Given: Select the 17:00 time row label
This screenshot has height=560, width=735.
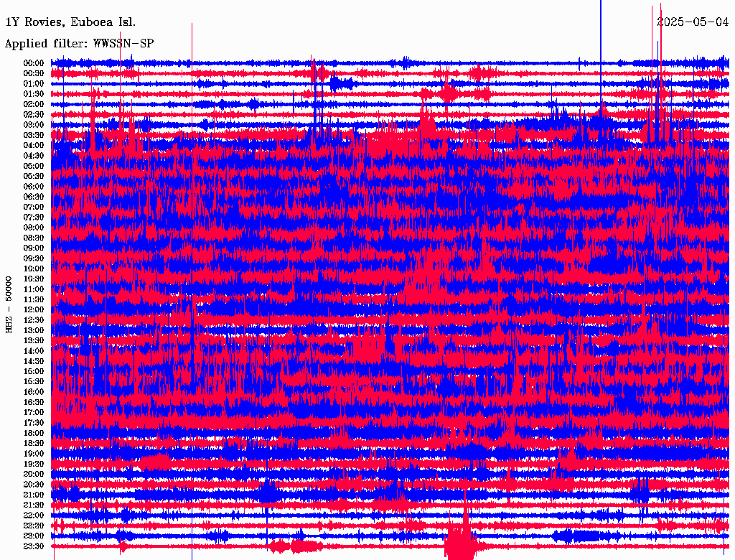Looking at the screenshot, I should pyautogui.click(x=34, y=412).
